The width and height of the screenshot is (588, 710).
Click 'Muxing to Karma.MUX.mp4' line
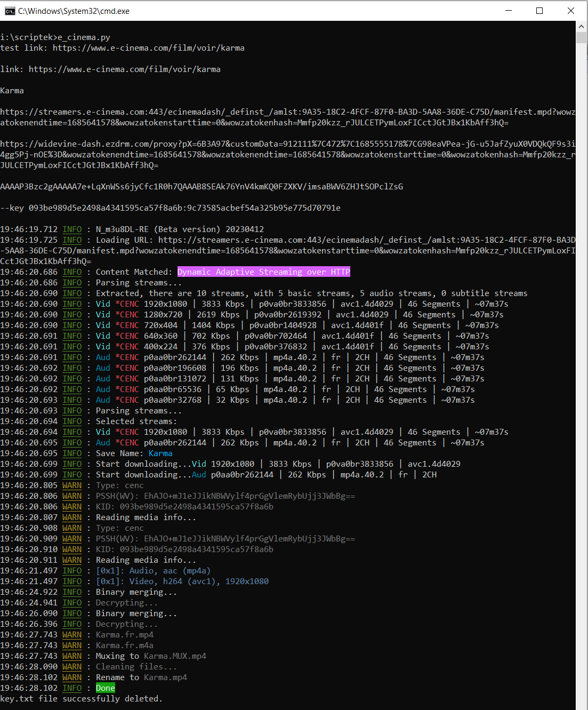pos(103,656)
